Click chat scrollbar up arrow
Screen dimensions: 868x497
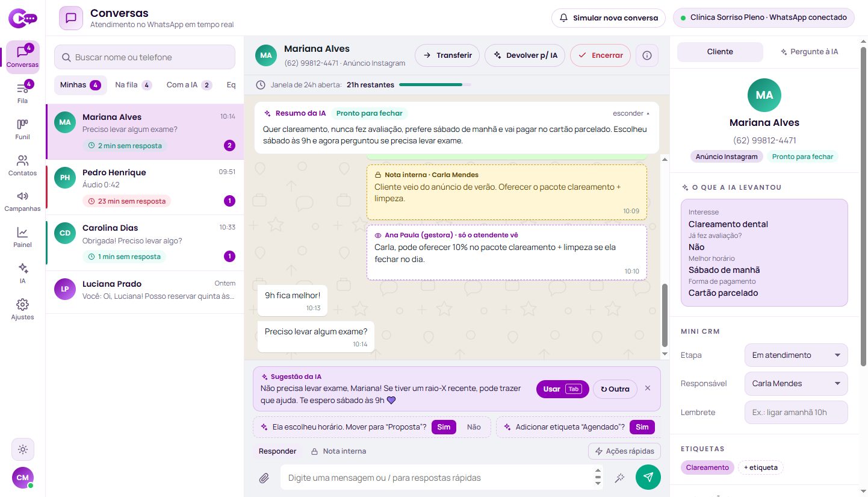(665, 159)
